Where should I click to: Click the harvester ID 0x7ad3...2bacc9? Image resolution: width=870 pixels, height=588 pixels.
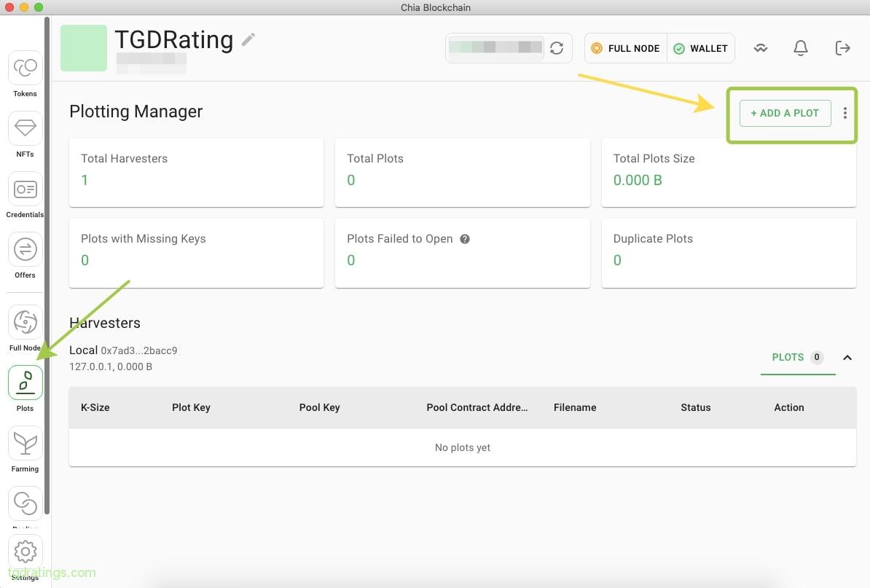139,350
